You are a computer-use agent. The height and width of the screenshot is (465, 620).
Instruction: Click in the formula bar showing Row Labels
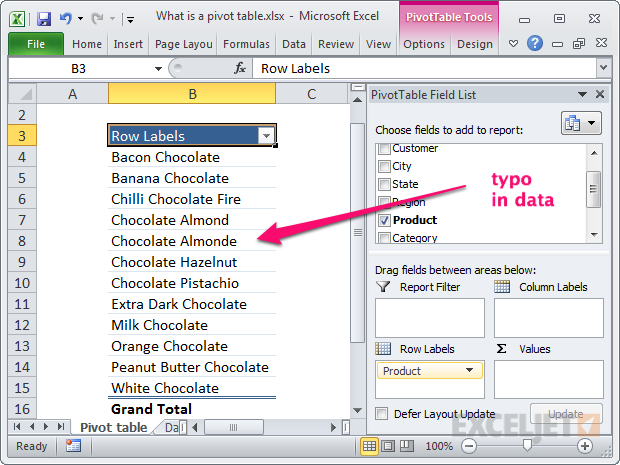coord(424,68)
